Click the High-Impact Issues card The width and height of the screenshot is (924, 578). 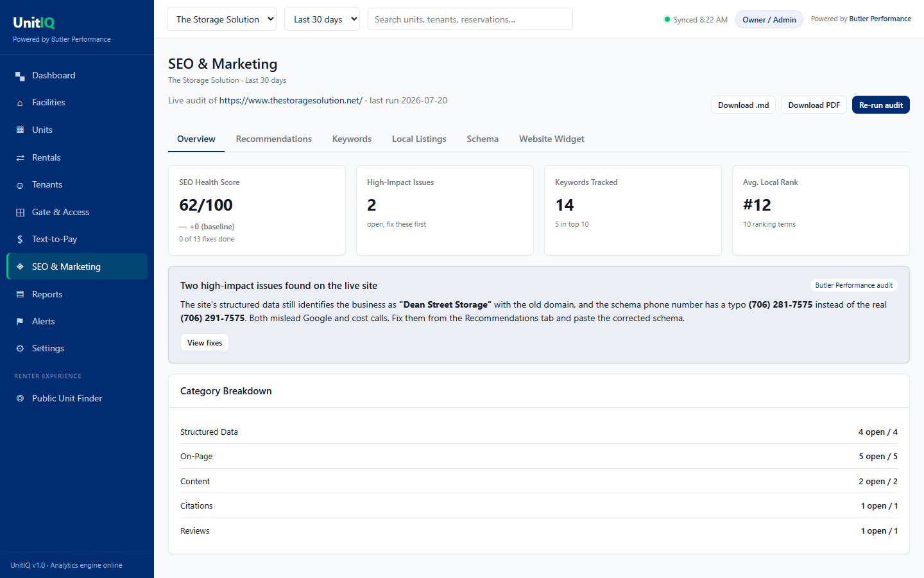click(x=445, y=211)
